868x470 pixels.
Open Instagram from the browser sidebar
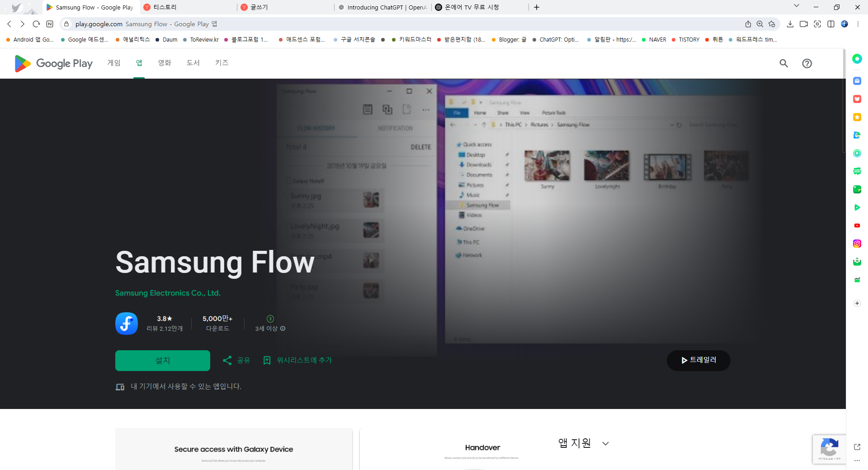click(857, 243)
